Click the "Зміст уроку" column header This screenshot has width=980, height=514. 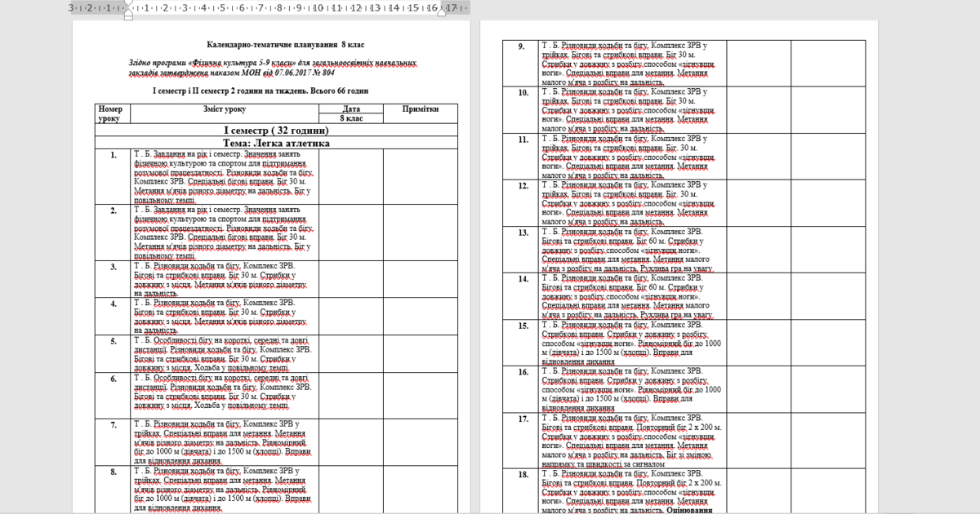pyautogui.click(x=225, y=109)
